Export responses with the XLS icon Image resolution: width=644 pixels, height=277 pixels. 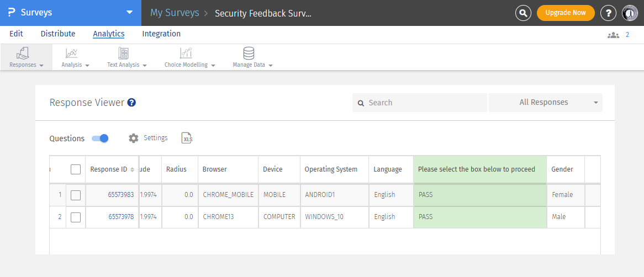[187, 138]
